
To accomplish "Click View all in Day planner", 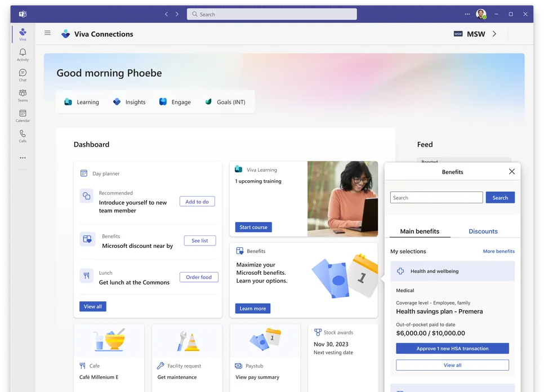I will [92, 306].
